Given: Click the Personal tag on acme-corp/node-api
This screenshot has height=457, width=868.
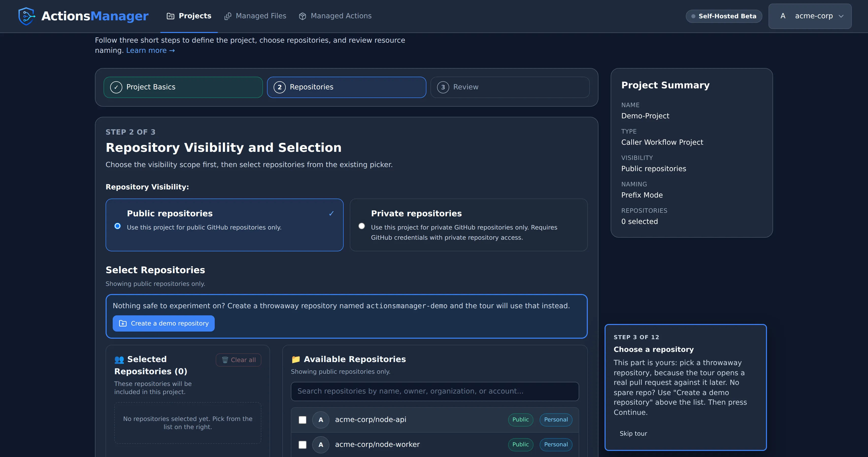Looking at the screenshot, I should [x=556, y=420].
